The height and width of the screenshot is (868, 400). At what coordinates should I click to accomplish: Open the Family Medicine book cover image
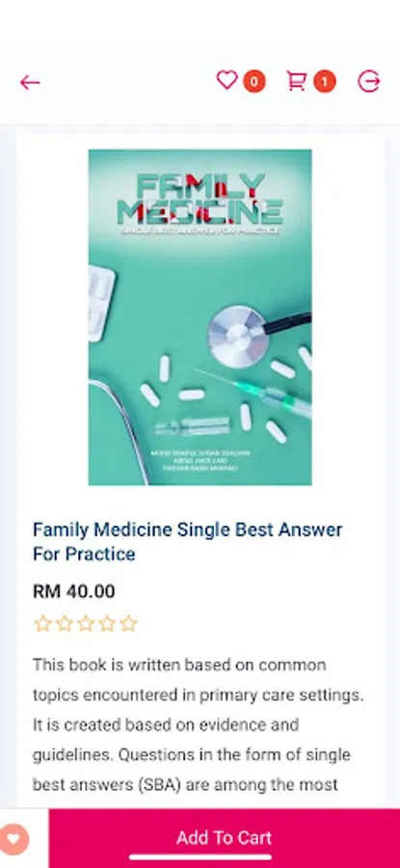pyautogui.click(x=200, y=317)
